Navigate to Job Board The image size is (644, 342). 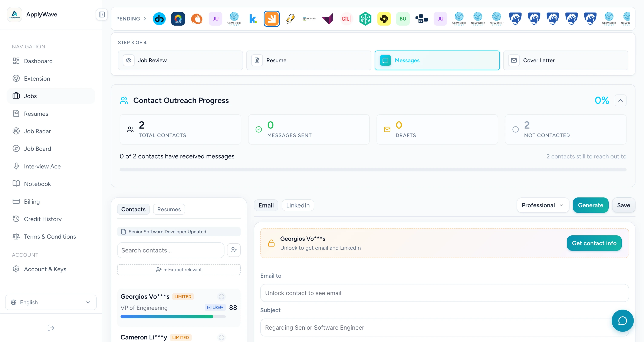(51, 149)
